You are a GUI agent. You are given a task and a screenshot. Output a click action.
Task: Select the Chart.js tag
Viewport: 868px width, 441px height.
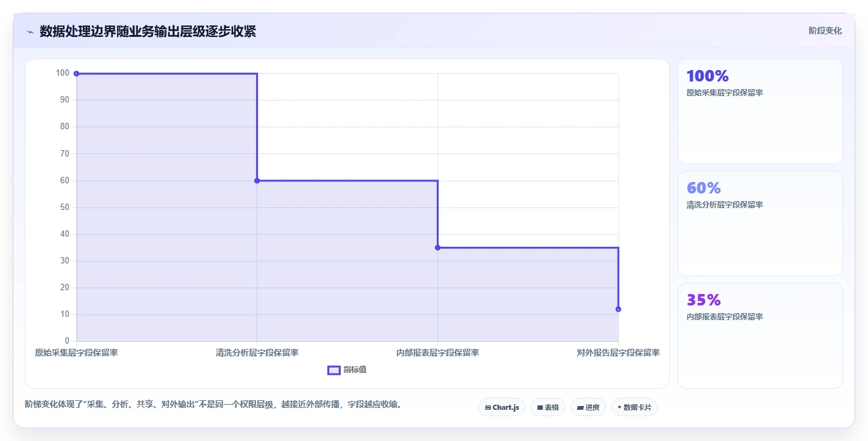tap(502, 407)
